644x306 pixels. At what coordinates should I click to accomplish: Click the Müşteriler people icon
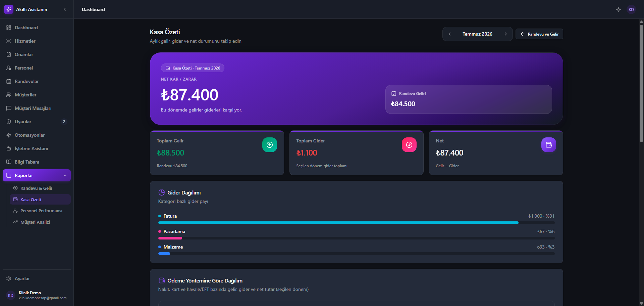point(9,95)
